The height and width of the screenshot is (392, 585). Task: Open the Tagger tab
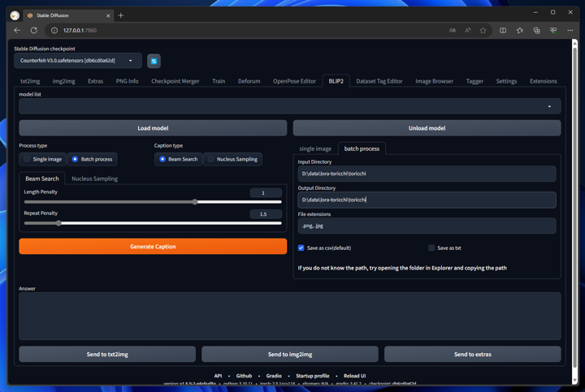(x=474, y=81)
